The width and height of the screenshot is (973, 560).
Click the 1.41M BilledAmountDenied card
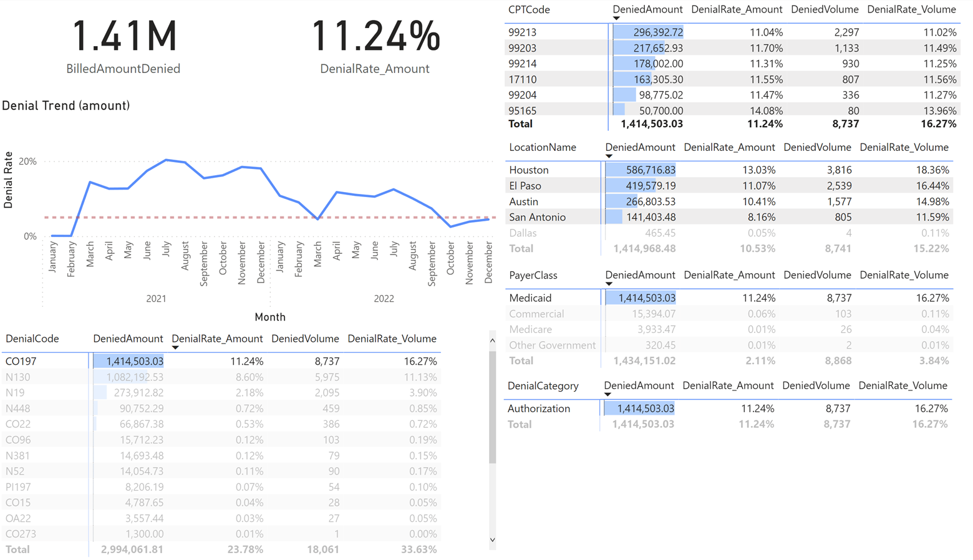pyautogui.click(x=123, y=45)
